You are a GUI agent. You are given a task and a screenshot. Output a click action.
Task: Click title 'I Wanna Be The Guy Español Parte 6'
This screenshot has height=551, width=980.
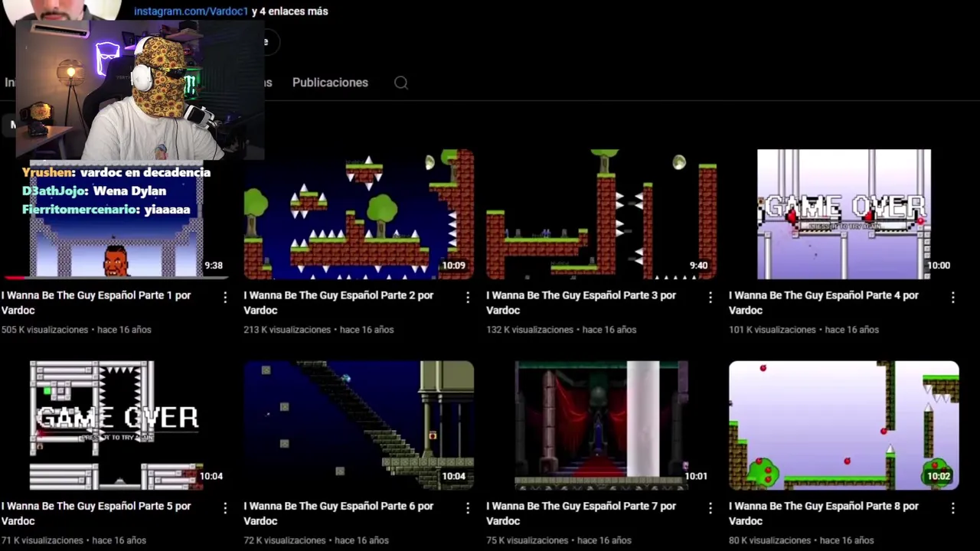coord(338,514)
